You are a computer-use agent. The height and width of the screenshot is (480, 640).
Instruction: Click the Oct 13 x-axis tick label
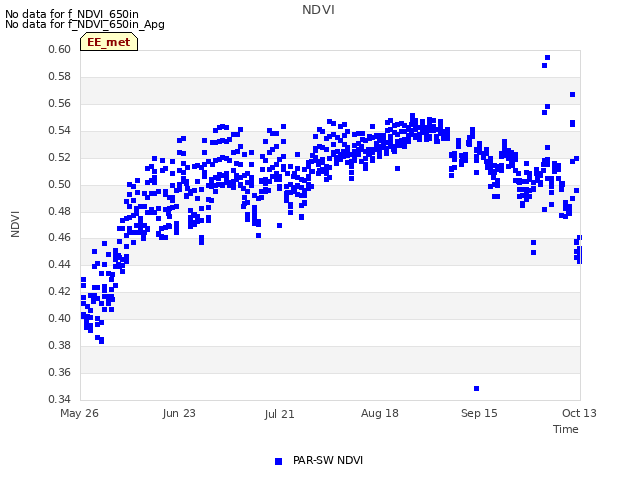click(x=579, y=413)
